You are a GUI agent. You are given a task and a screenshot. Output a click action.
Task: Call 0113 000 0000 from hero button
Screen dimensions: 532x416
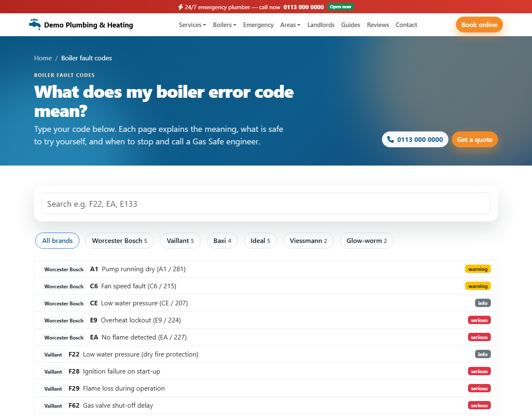[x=415, y=139]
